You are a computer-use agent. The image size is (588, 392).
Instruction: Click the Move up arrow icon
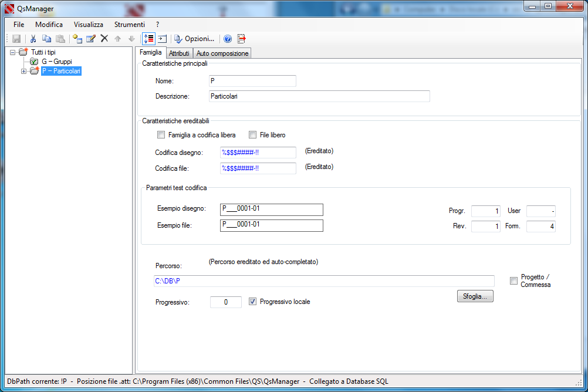pos(118,39)
